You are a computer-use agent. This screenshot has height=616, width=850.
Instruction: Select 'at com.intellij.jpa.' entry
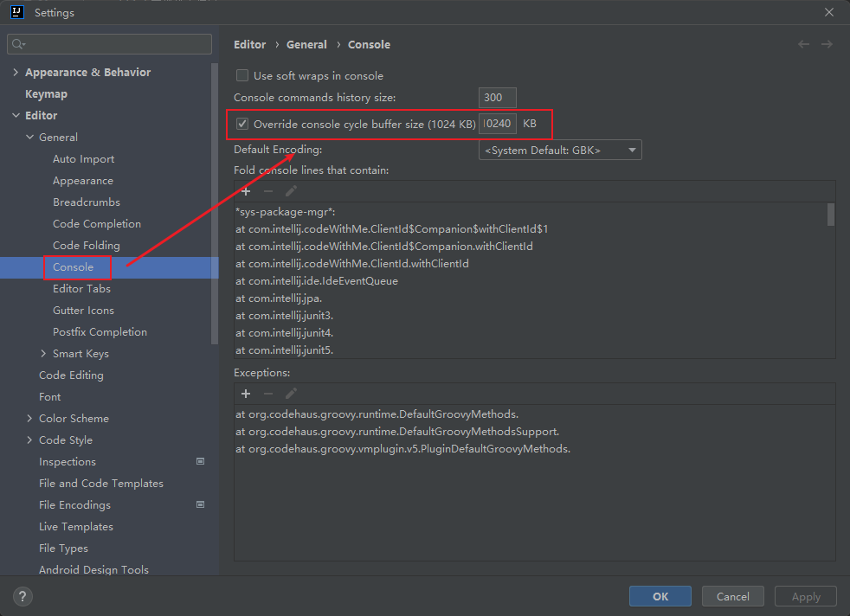tap(279, 298)
